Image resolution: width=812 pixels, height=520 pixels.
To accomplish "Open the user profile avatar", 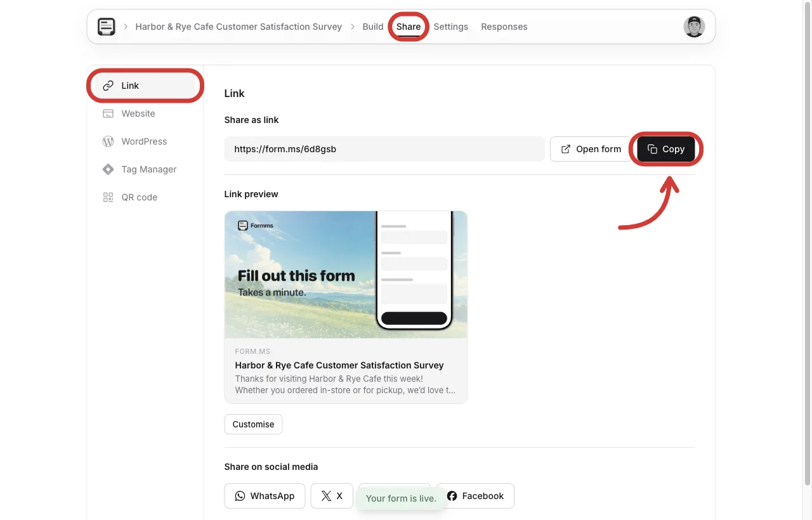I will [694, 27].
